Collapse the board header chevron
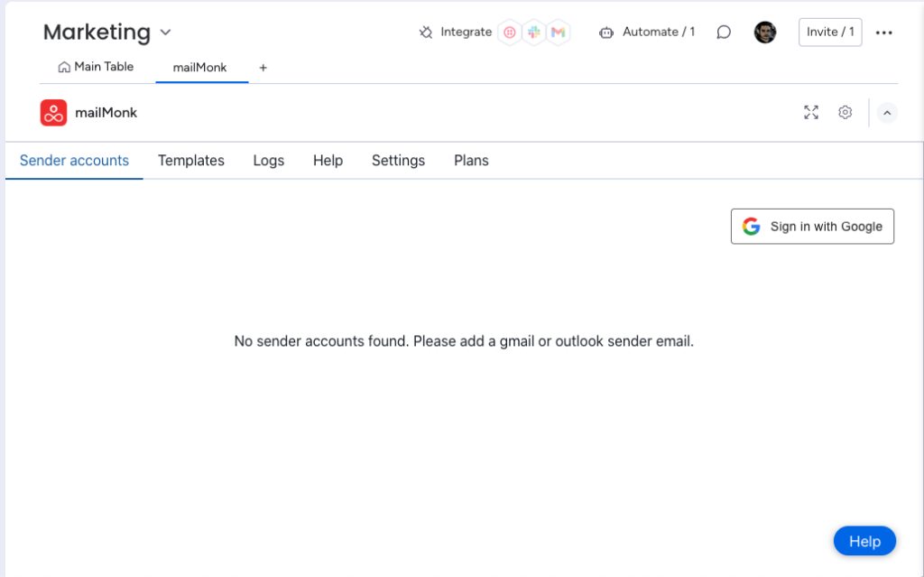 pyautogui.click(x=887, y=113)
